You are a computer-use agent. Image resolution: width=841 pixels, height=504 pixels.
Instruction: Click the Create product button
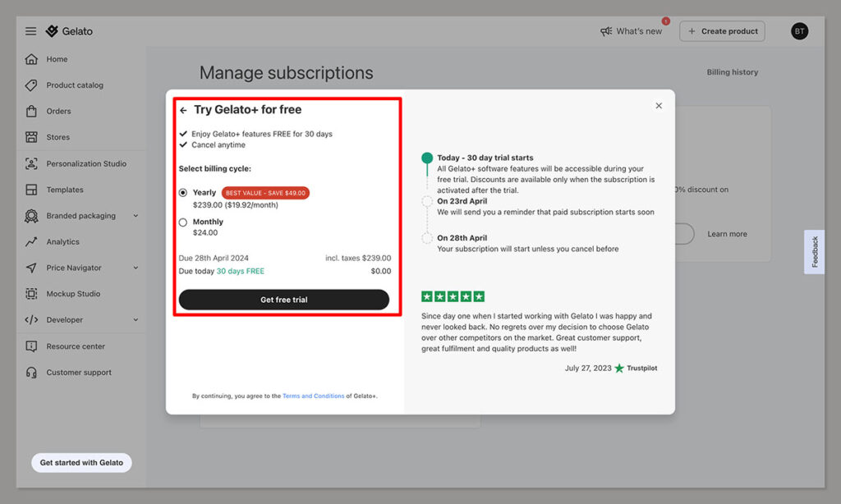click(x=723, y=31)
